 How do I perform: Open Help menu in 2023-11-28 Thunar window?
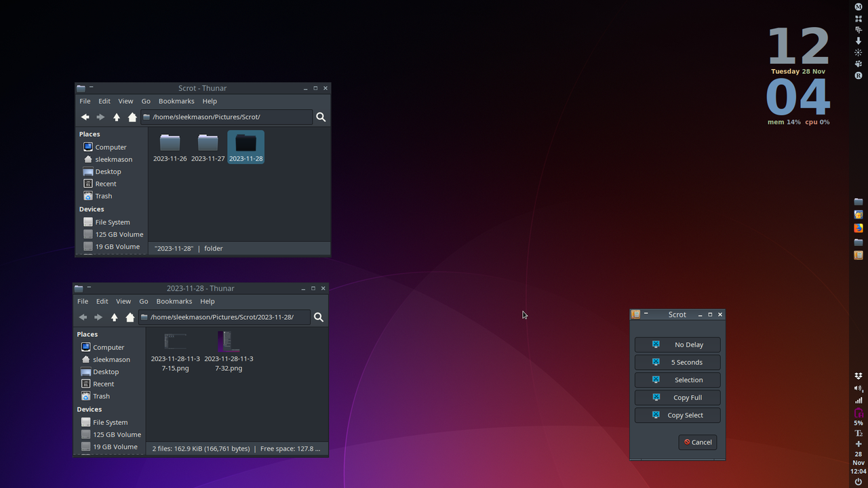[208, 302]
